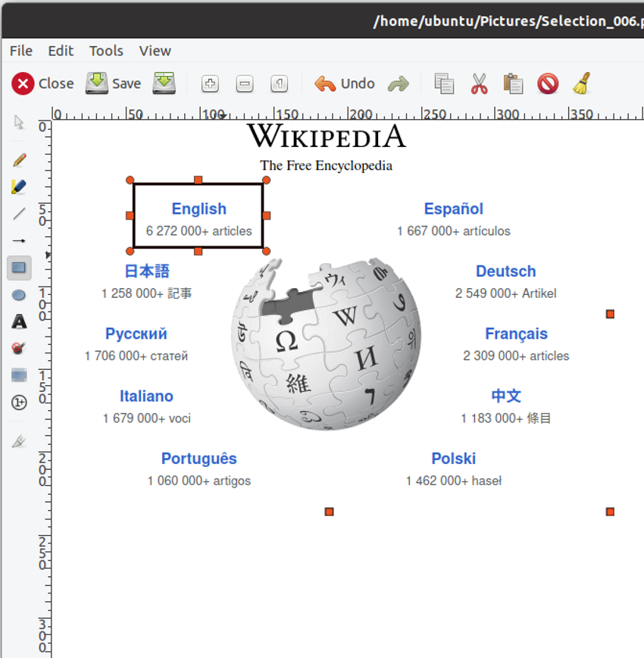The image size is (644, 658).
Task: Delete selected object with red stop icon
Action: [x=548, y=83]
